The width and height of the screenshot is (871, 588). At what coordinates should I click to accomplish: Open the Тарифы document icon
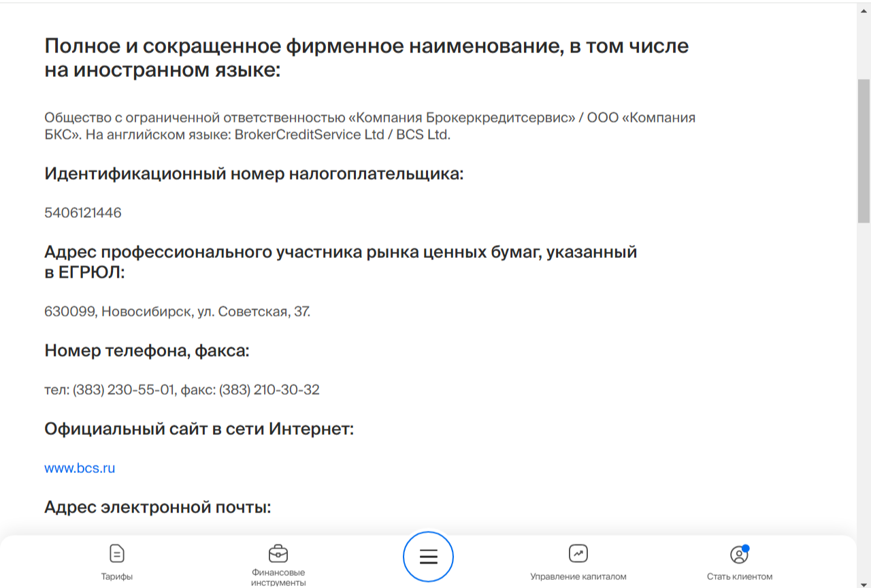click(117, 553)
